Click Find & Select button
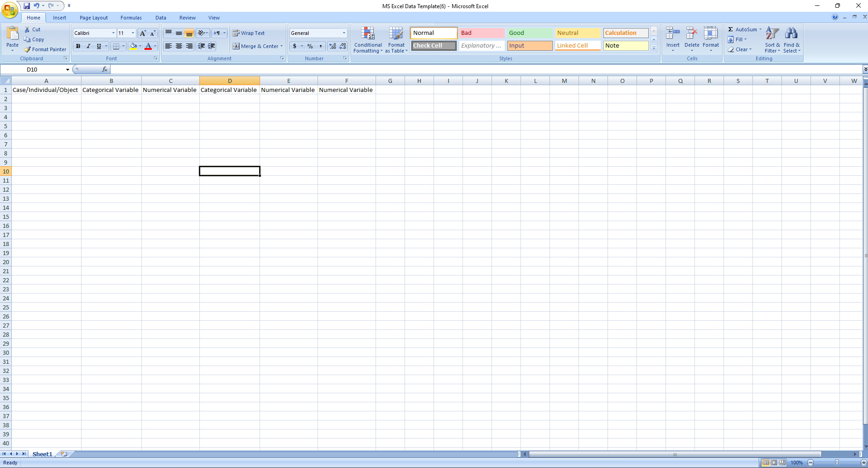The width and height of the screenshot is (868, 468). 791,40
